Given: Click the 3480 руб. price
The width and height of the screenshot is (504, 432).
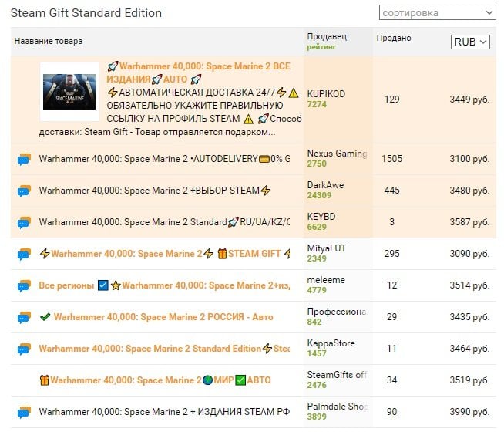Looking at the screenshot, I should [469, 191].
